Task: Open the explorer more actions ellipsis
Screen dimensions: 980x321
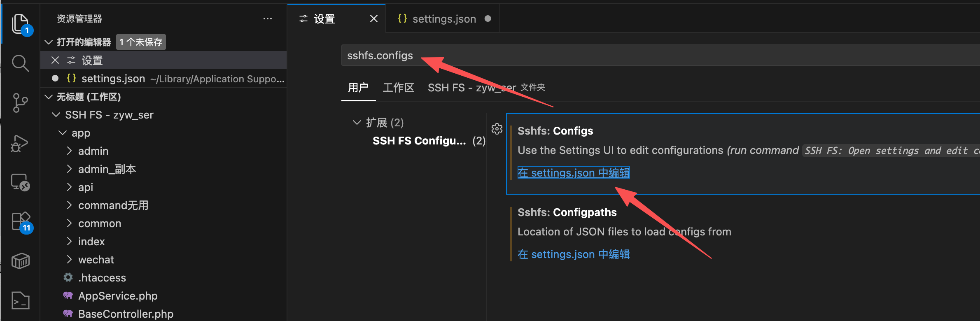Action: (x=268, y=19)
